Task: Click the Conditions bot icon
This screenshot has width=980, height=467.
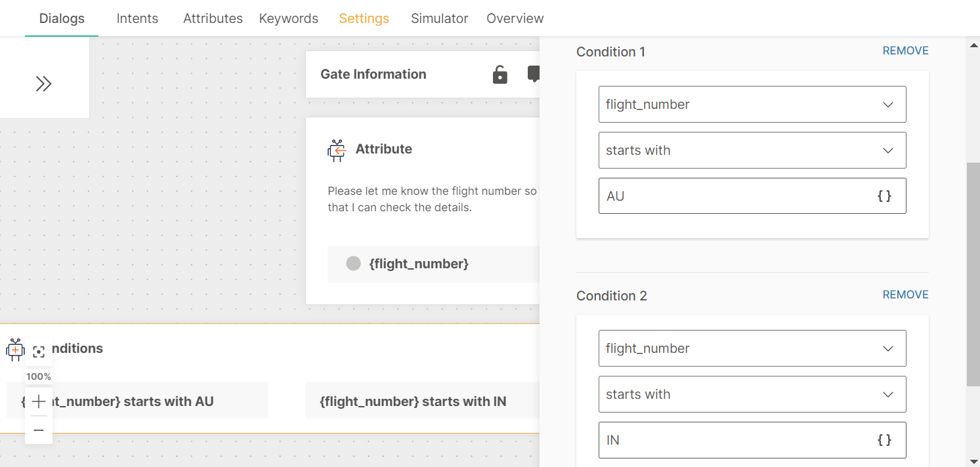Action: point(15,349)
